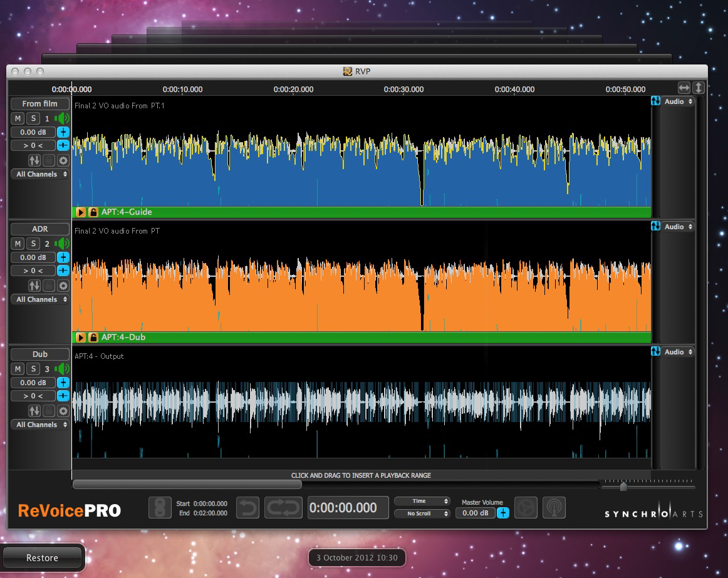Click blue up-down arrows on Dub track
This screenshot has width=728, height=578.
point(656,352)
